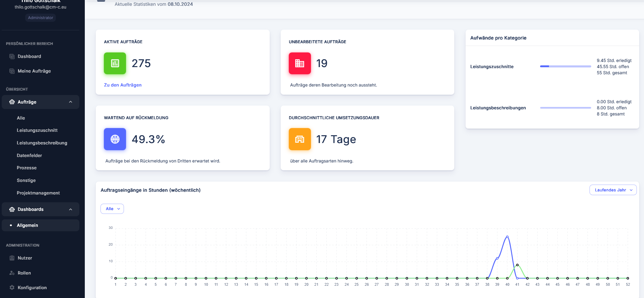Image resolution: width=644 pixels, height=298 pixels.
Task: Click the Nutzer icon in Administration
Action: click(12, 258)
